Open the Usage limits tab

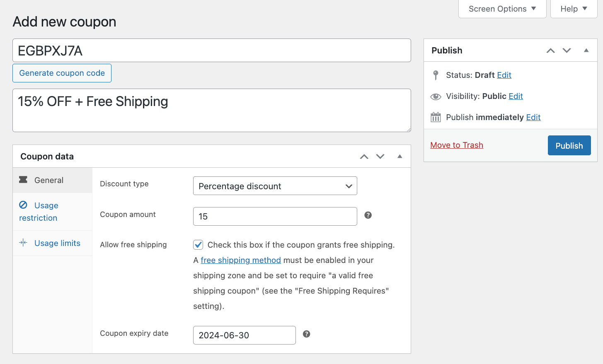tap(57, 243)
